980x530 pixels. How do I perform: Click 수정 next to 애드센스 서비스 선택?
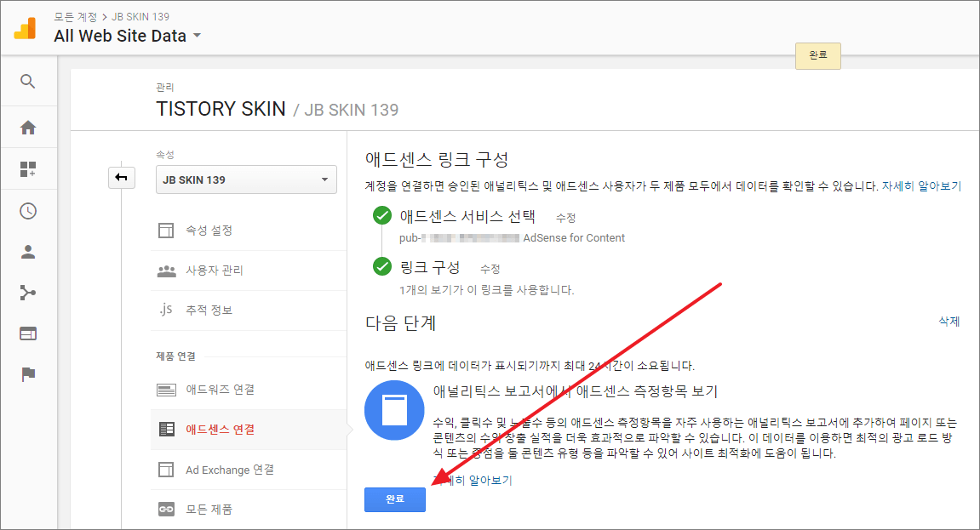[565, 218]
